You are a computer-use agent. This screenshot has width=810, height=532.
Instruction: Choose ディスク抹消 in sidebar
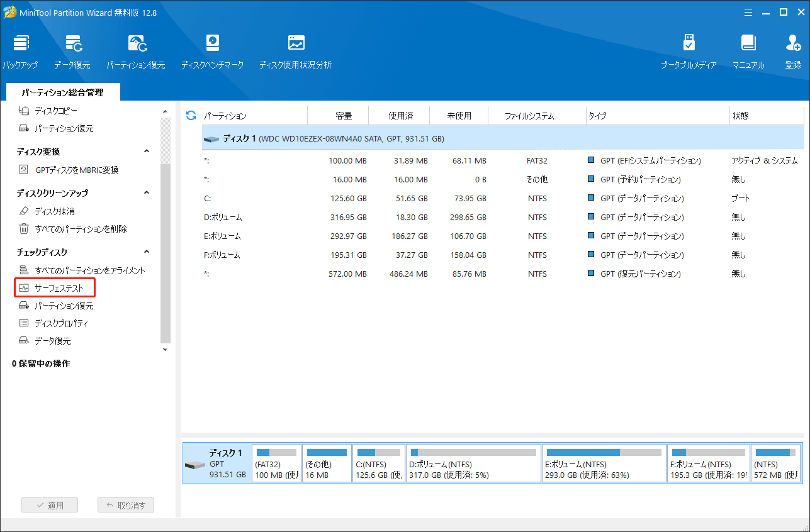pos(55,211)
